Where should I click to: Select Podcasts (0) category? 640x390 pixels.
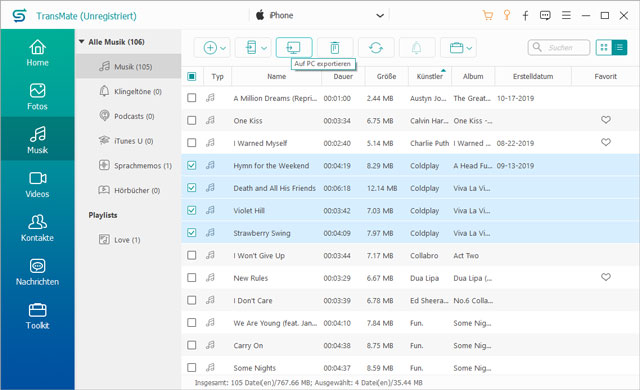pos(128,116)
